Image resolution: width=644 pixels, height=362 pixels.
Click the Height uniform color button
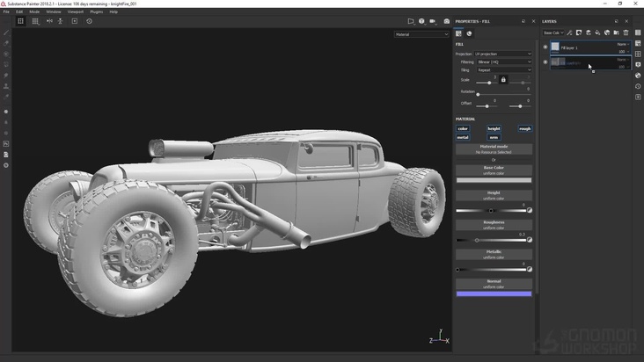494,196
